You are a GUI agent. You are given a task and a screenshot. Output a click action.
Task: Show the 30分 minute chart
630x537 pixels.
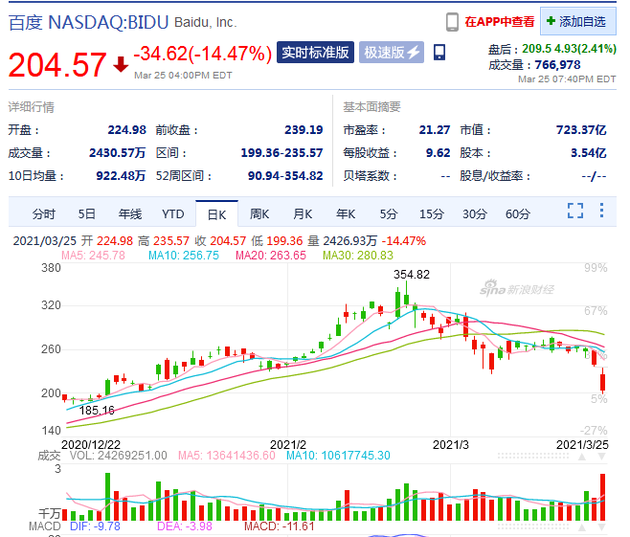click(475, 214)
